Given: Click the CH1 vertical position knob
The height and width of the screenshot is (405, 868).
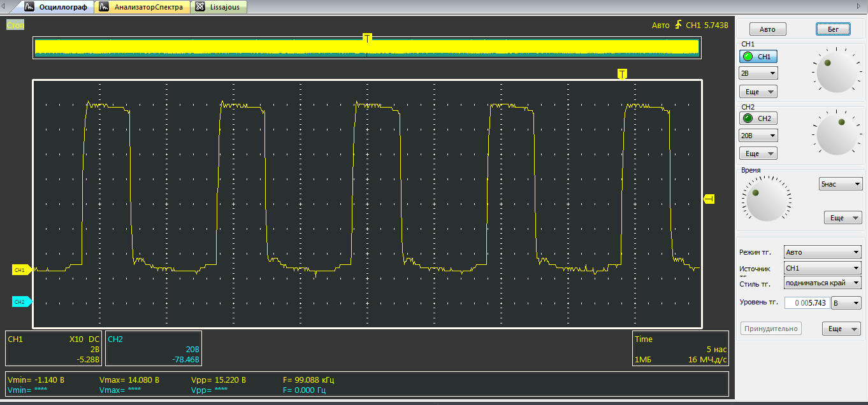Looking at the screenshot, I should tap(837, 72).
